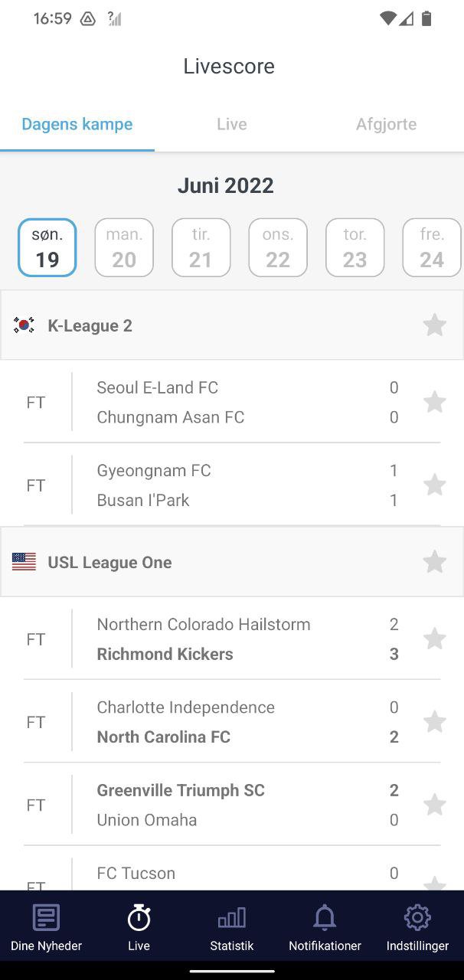The height and width of the screenshot is (980, 464).
Task: Select Monday 20 date
Action: point(124,247)
